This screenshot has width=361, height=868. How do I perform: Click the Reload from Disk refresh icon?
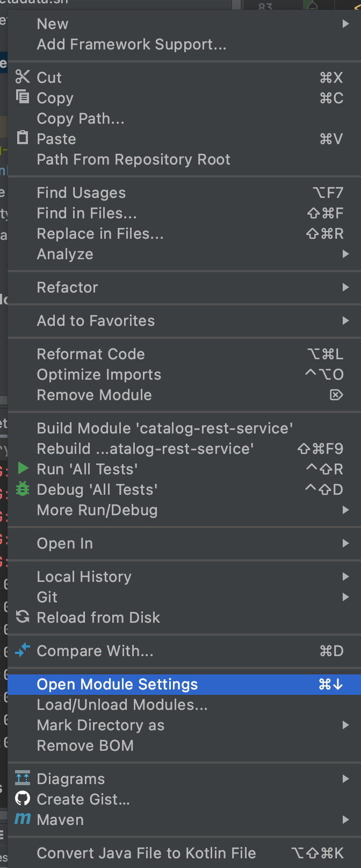(x=22, y=617)
